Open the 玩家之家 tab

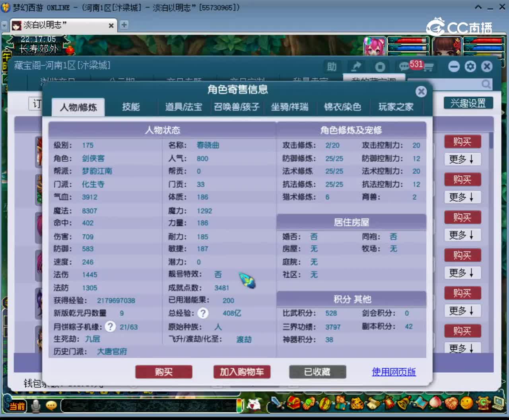click(396, 107)
